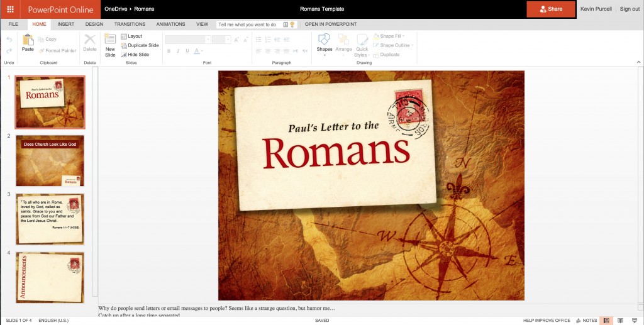
Task: Set right-to-left text direction
Action: [305, 51]
